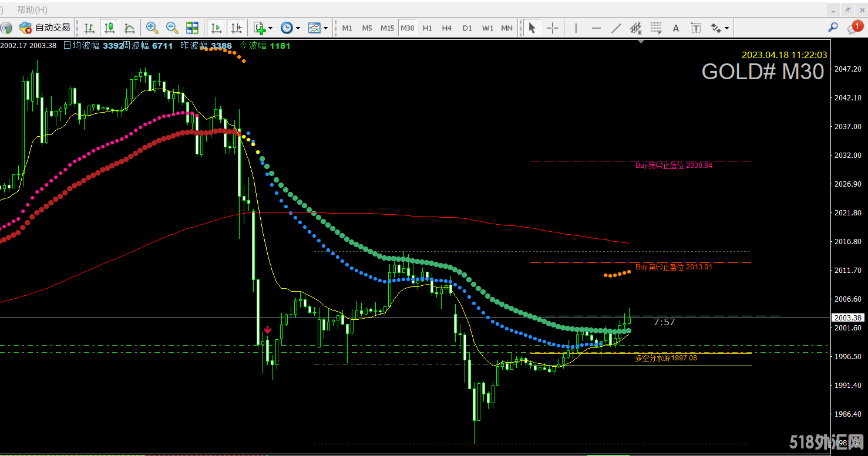Image resolution: width=868 pixels, height=456 pixels.
Task: Click the tile windows icon
Action: [x=192, y=28]
